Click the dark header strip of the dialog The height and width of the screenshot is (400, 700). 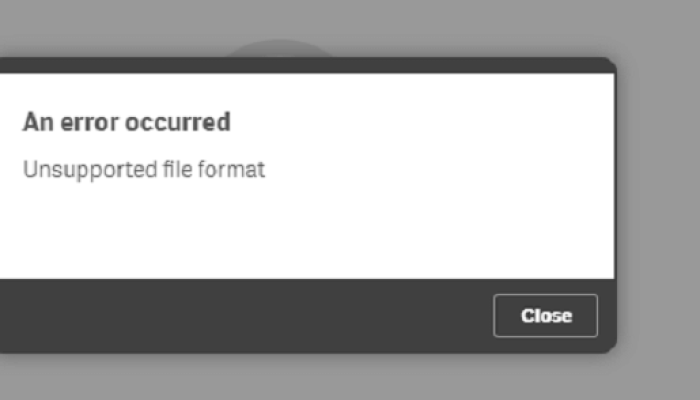pyautogui.click(x=308, y=65)
